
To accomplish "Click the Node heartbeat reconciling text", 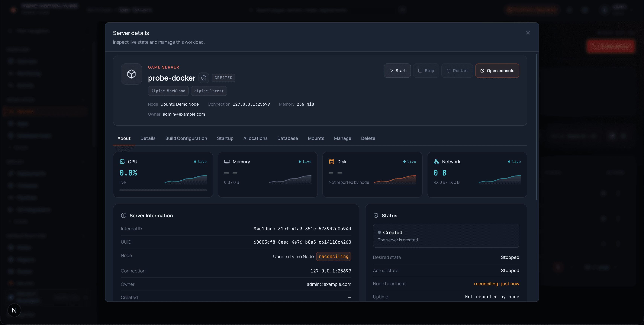I will (497, 284).
